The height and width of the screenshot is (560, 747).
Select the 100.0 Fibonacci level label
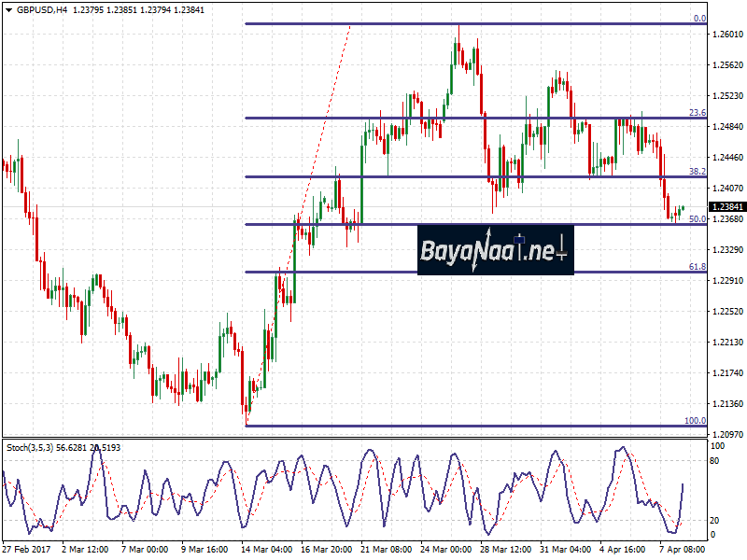(x=695, y=421)
